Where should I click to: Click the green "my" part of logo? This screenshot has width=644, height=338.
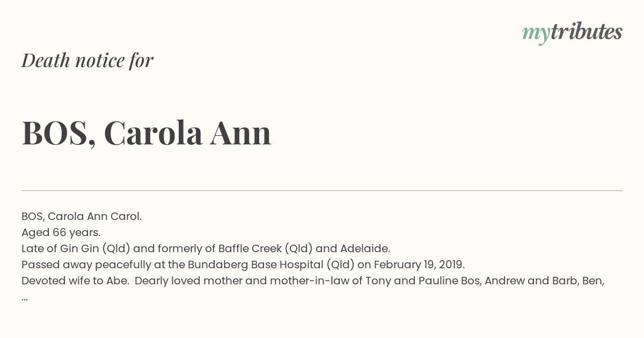(x=536, y=35)
